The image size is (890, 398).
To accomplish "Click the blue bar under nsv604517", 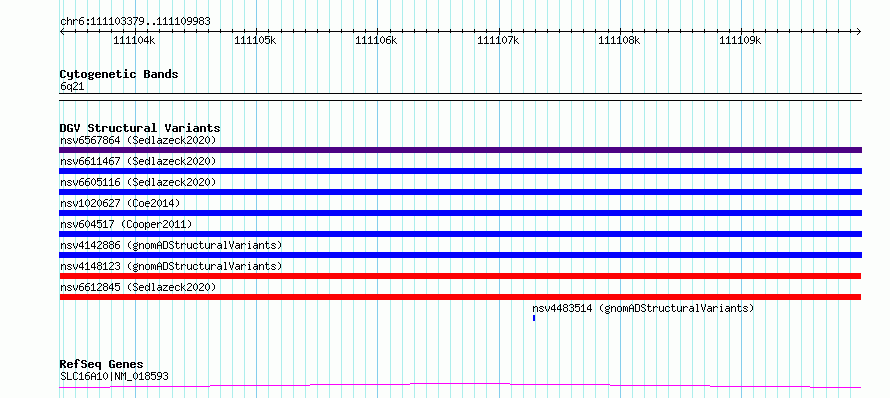I will [460, 234].
